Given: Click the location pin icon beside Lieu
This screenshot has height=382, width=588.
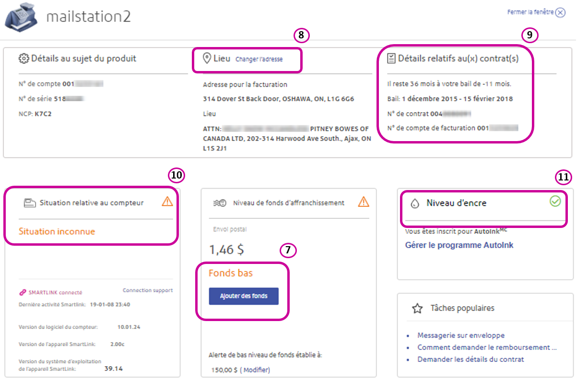Looking at the screenshot, I should pyautogui.click(x=207, y=59).
